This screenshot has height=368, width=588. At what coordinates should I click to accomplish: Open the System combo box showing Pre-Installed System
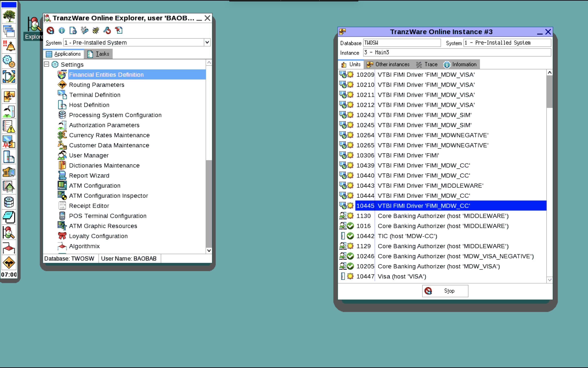point(137,42)
